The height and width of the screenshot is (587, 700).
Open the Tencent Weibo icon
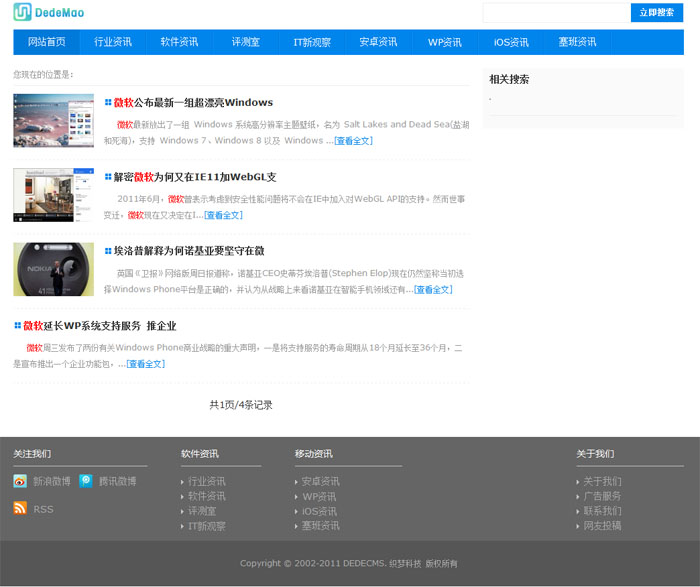pos(86,481)
